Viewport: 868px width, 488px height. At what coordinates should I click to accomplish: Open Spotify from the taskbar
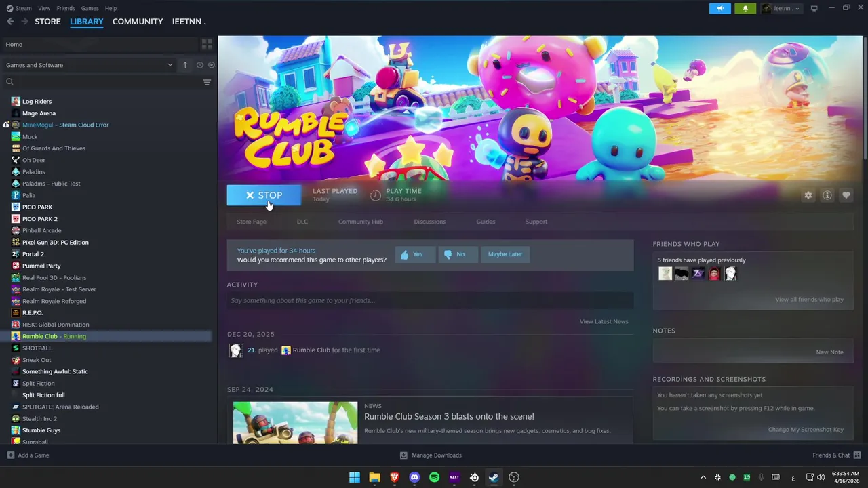(435, 477)
